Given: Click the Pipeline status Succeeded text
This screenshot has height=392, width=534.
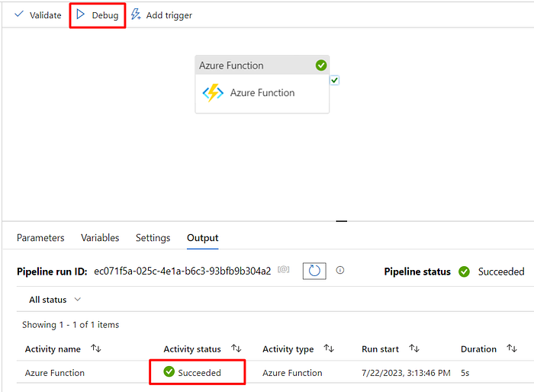Looking at the screenshot, I should 501,272.
